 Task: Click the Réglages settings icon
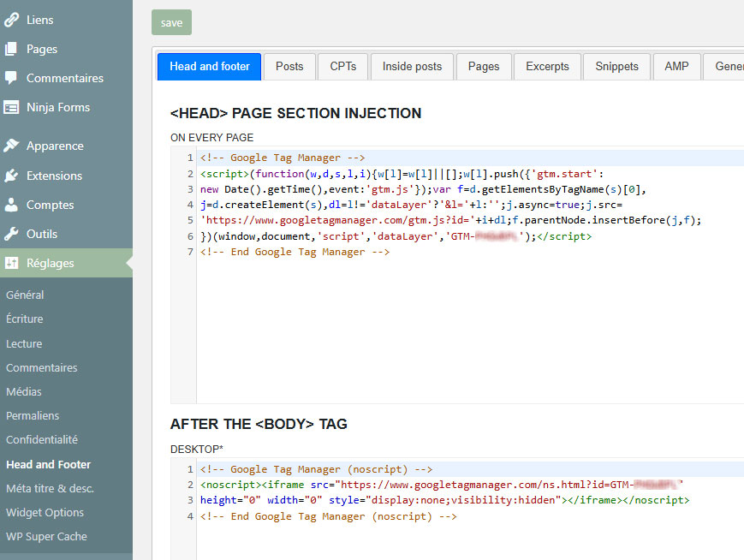click(x=11, y=263)
